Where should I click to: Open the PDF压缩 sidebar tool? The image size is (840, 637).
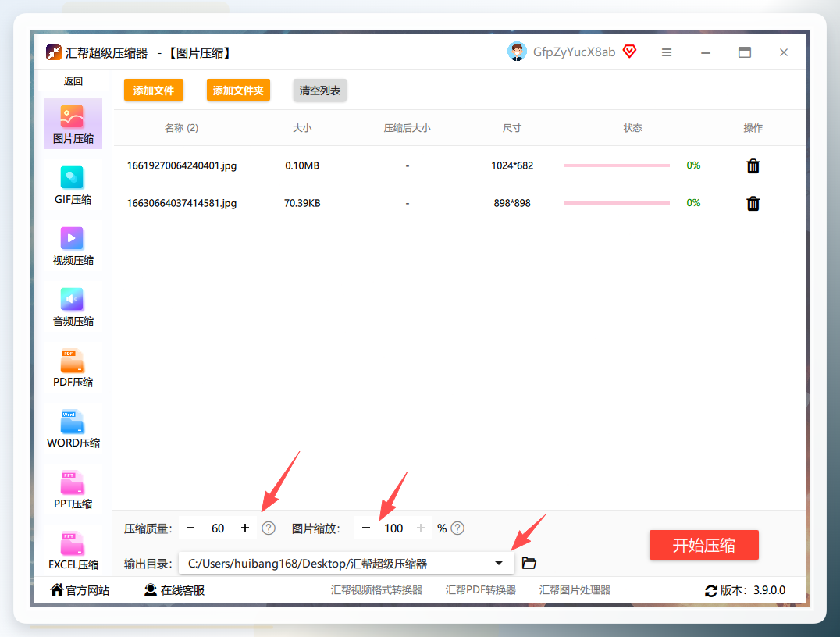coord(73,368)
